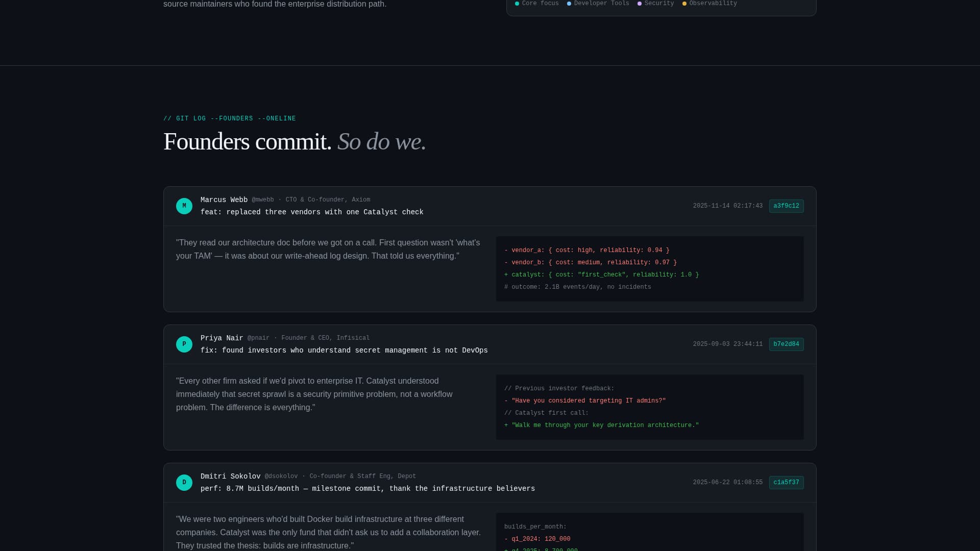Click commit message 'fix: found investors who understand'
980x551 pixels.
(x=344, y=350)
